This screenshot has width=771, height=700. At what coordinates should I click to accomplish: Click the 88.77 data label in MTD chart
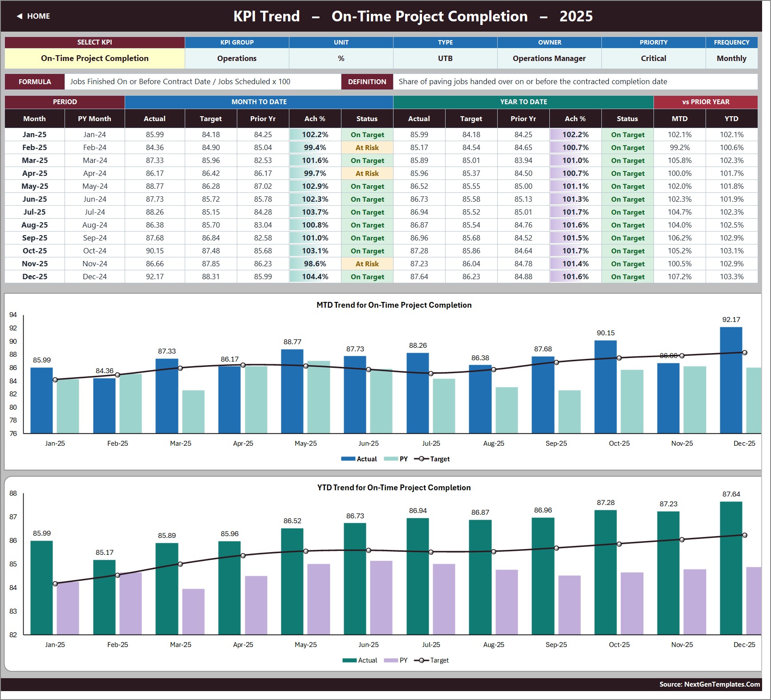292,342
